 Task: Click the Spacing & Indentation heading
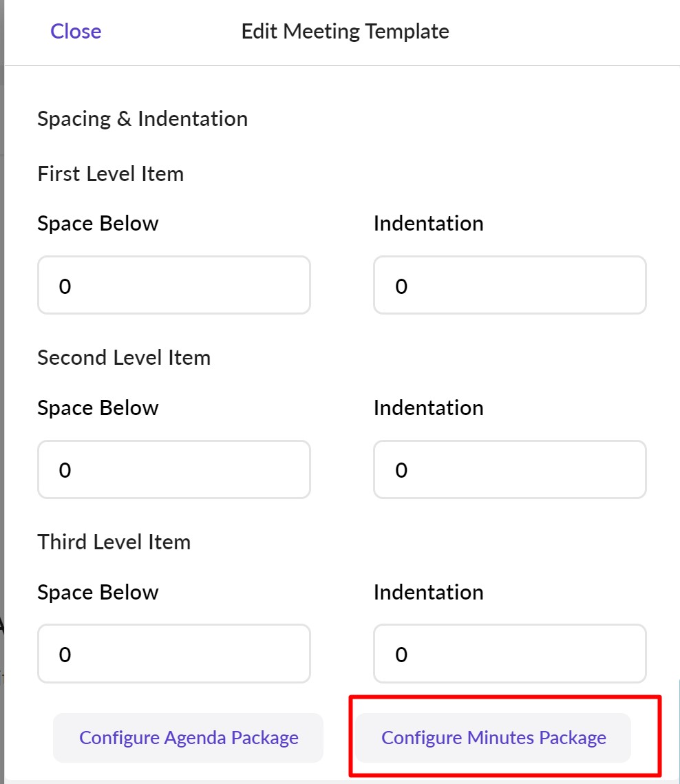(x=142, y=118)
